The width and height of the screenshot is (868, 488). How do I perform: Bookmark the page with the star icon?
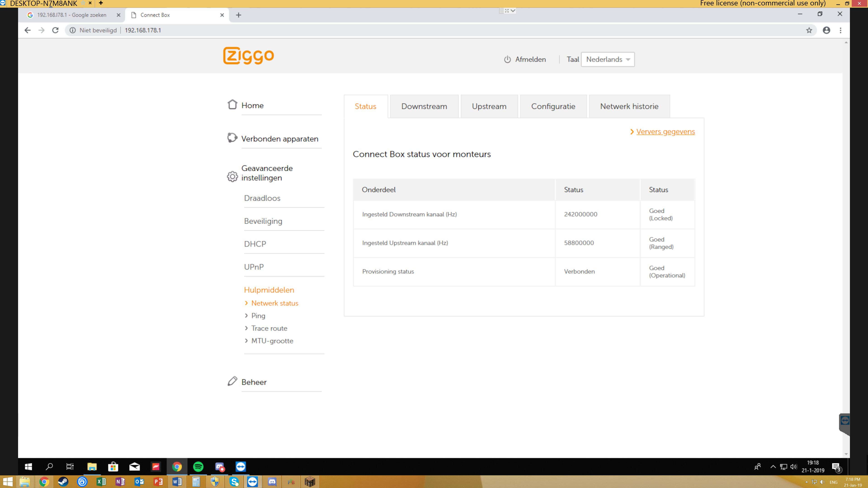809,30
